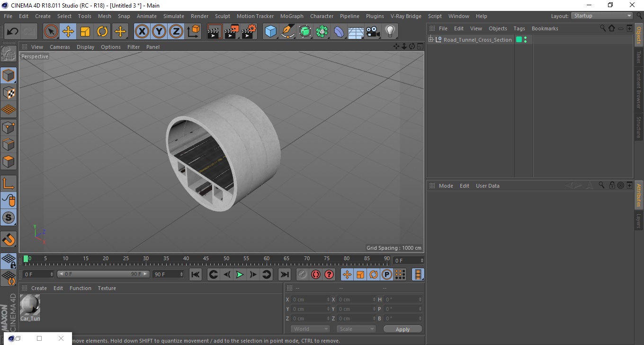Click Render to Picture Viewer icon
Image resolution: width=644 pixels, height=345 pixels.
pos(232,32)
